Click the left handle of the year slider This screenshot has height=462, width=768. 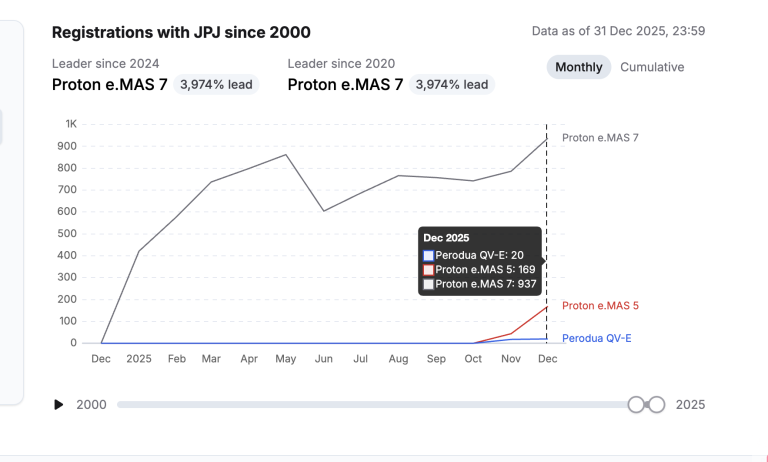point(636,404)
